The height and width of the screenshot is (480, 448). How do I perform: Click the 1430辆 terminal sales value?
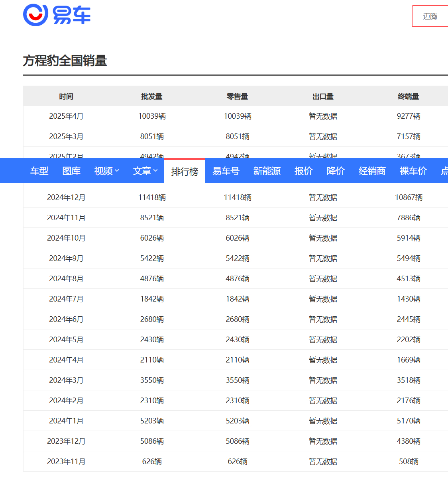pyautogui.click(x=409, y=299)
